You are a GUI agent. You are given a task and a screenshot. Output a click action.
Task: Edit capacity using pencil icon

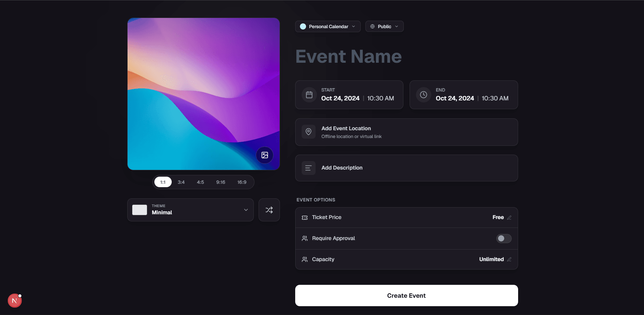(x=509, y=259)
